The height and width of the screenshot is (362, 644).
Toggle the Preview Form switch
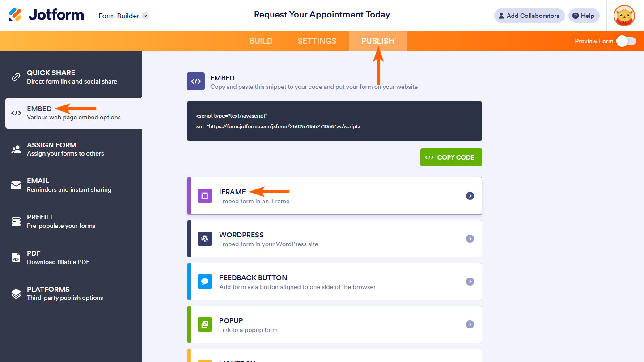(x=626, y=41)
